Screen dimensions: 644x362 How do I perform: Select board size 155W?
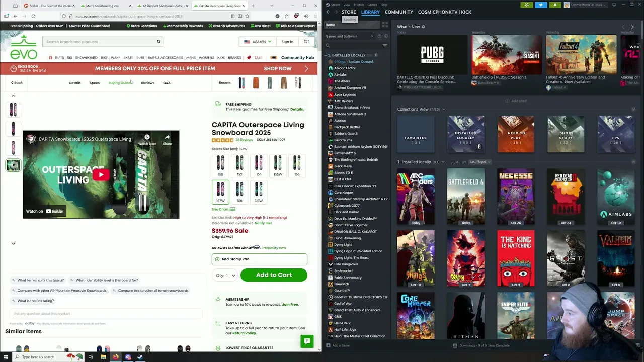click(x=278, y=166)
